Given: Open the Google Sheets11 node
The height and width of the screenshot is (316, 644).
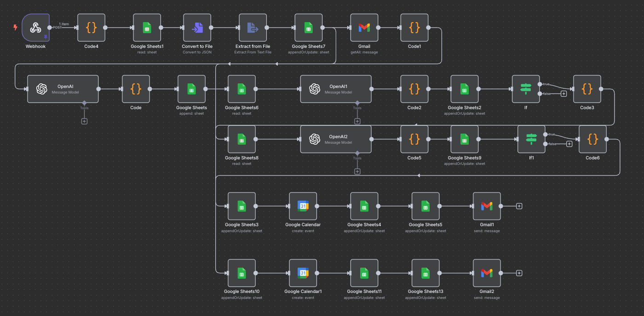Looking at the screenshot, I should pyautogui.click(x=364, y=273).
